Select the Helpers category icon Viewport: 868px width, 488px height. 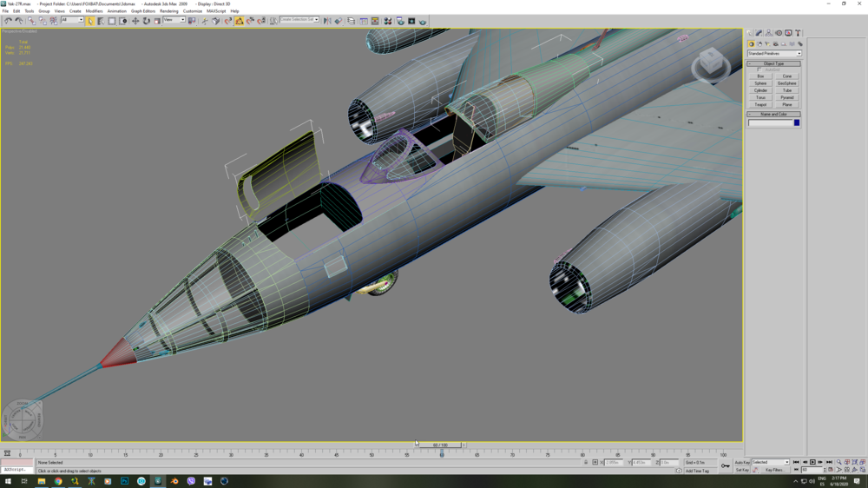coord(784,44)
